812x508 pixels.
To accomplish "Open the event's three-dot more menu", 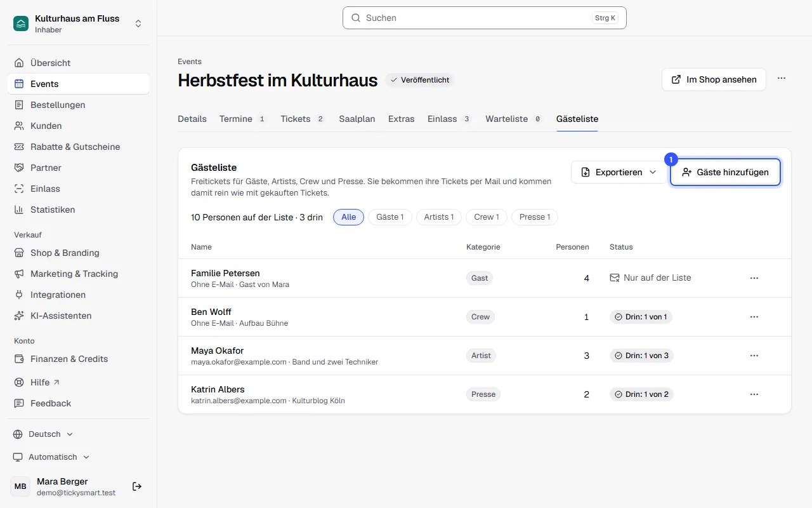I will tap(782, 79).
